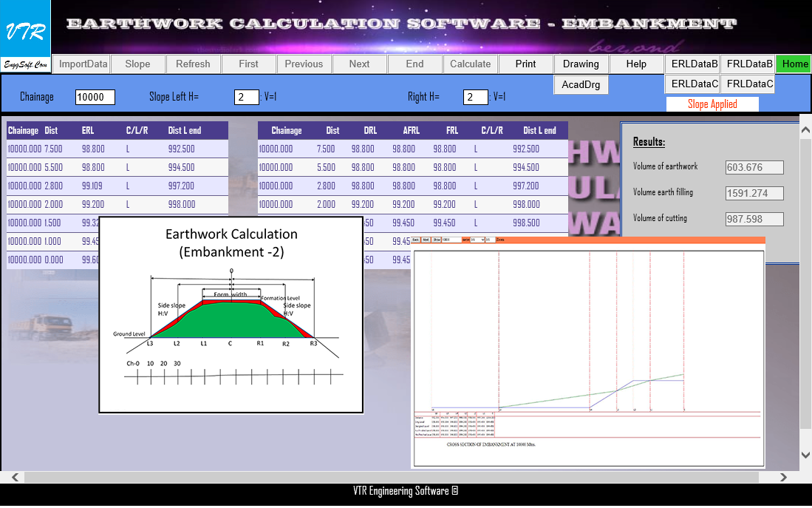Open the AcadDrg drawing export
This screenshot has height=508, width=812.
click(580, 84)
